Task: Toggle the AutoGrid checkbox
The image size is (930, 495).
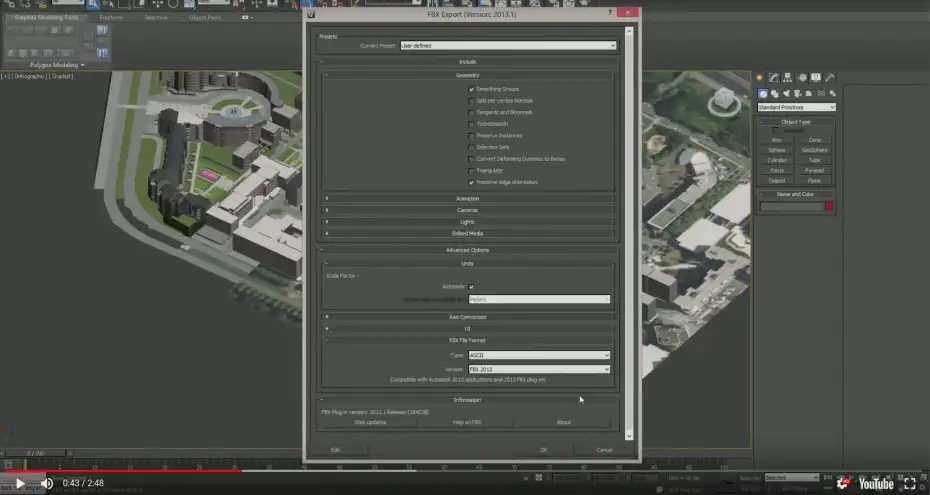Action: tap(775, 130)
